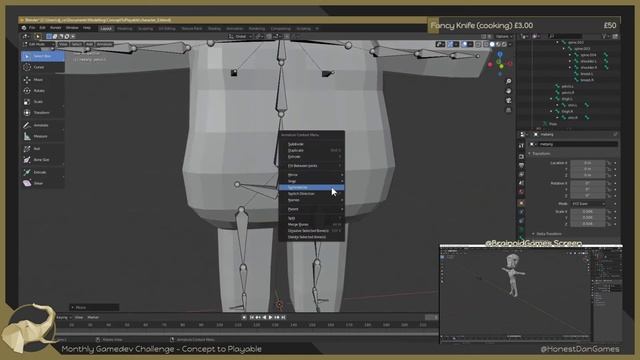The width and height of the screenshot is (640, 360).
Task: Click the Scale X value field
Action: [588, 211]
